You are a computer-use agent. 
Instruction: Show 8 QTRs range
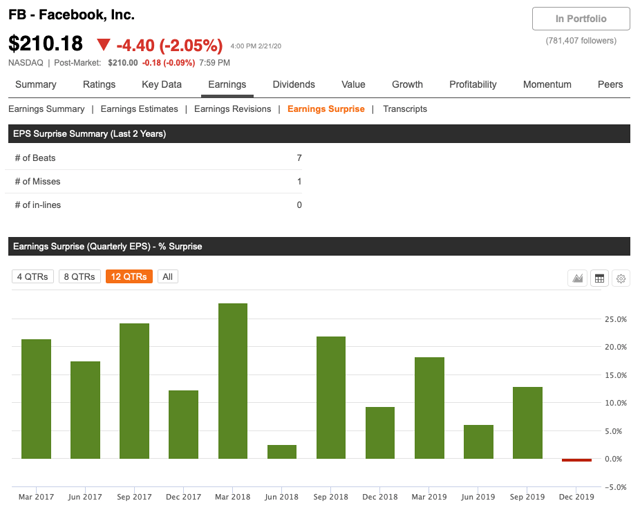tap(80, 277)
